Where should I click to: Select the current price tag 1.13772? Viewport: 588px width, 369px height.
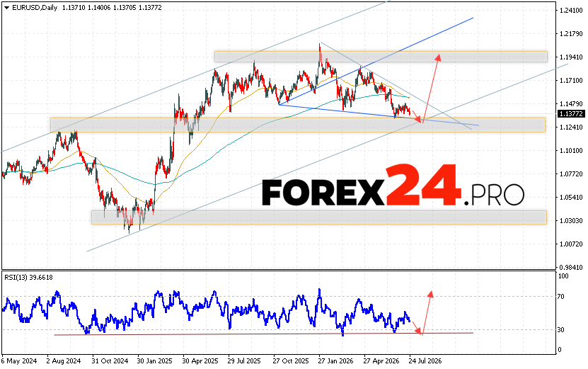point(570,113)
